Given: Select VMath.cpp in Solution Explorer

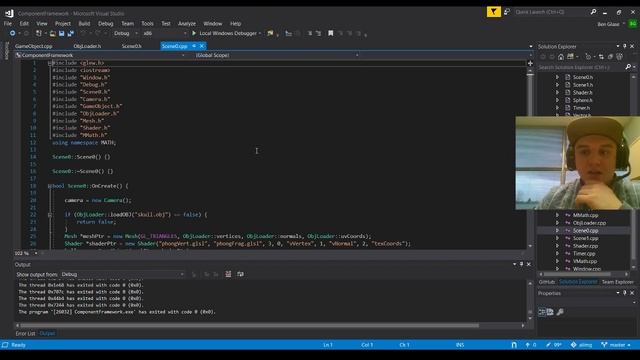Looking at the screenshot, I should coord(585,262).
